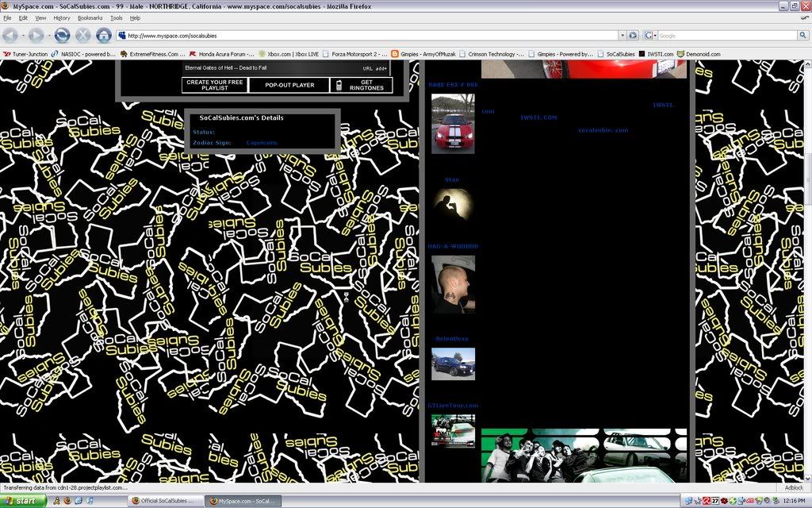This screenshot has height=508, width=812.
Task: Open the ExtremeFitness.Com bookmark
Action: point(152,54)
